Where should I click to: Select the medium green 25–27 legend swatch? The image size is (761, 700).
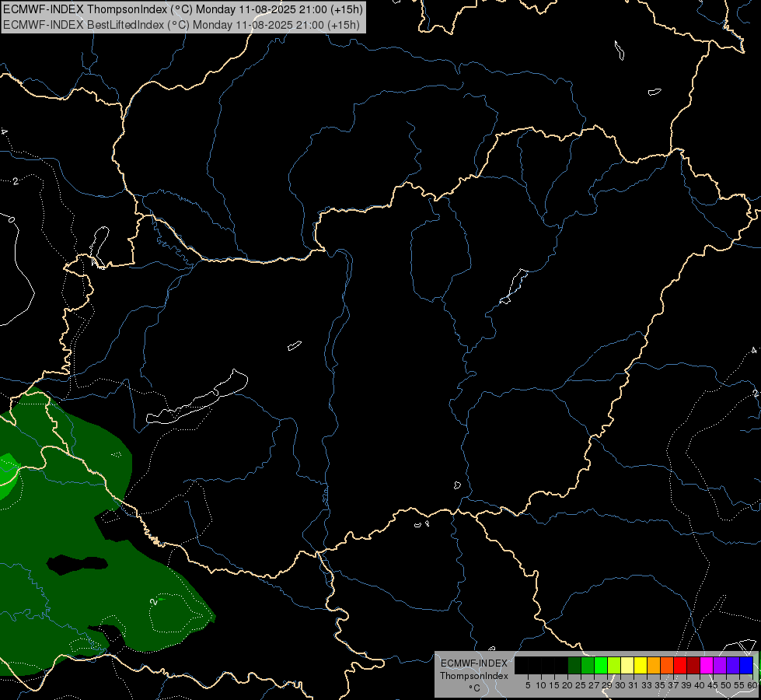pos(588,665)
